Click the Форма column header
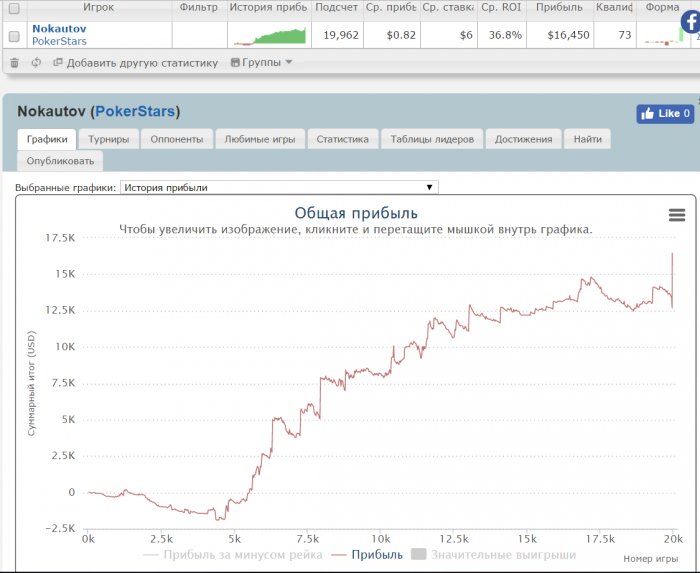 pos(662,7)
